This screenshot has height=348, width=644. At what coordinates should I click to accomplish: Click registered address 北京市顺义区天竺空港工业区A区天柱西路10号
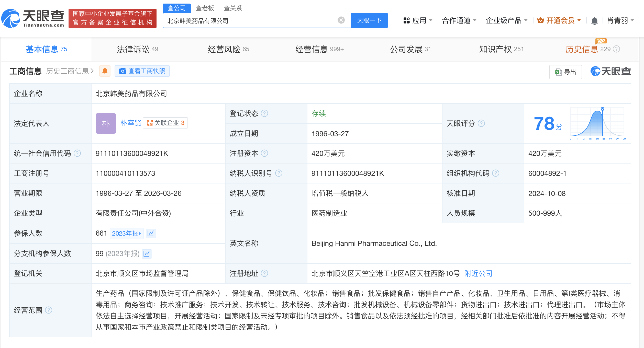point(385,273)
